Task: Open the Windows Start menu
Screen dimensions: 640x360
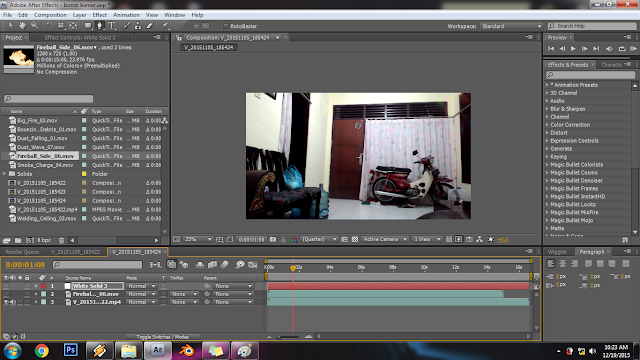Action: [12, 351]
